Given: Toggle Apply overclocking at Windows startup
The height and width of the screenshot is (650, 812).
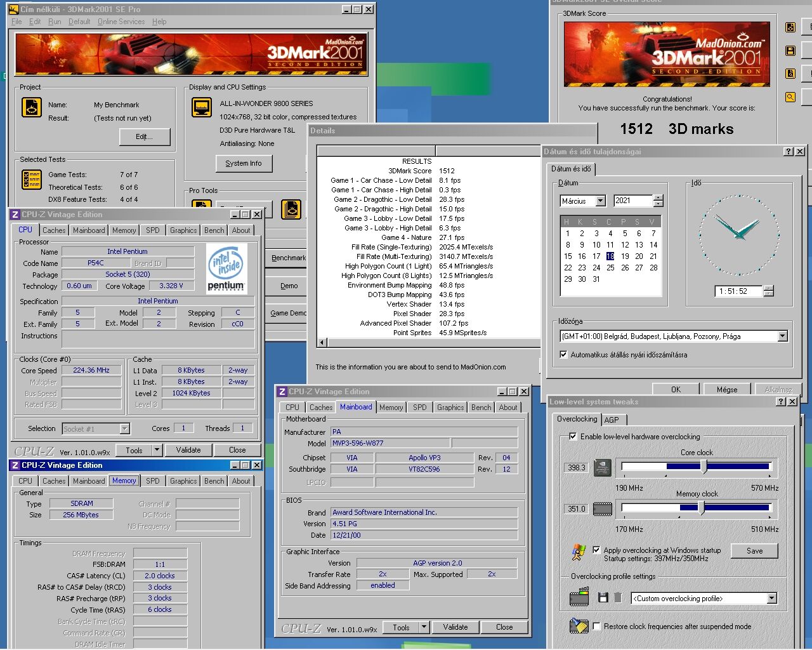Looking at the screenshot, I should [x=596, y=550].
